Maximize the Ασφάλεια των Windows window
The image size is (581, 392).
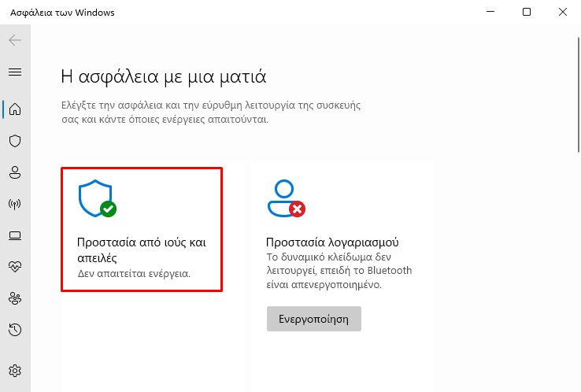pyautogui.click(x=527, y=12)
